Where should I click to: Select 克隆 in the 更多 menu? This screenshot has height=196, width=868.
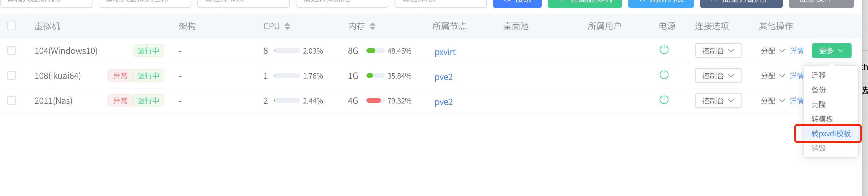pos(818,104)
